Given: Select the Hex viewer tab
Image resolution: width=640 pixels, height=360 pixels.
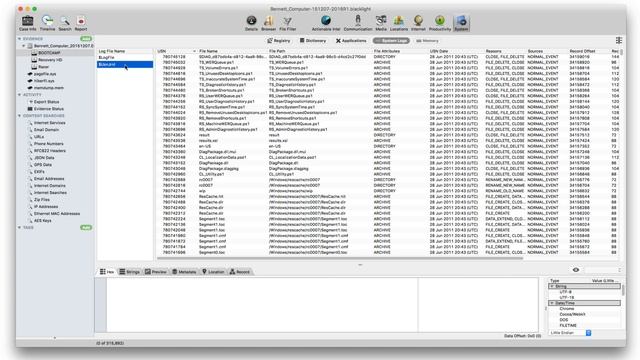Looking at the screenshot, I should click(107, 272).
